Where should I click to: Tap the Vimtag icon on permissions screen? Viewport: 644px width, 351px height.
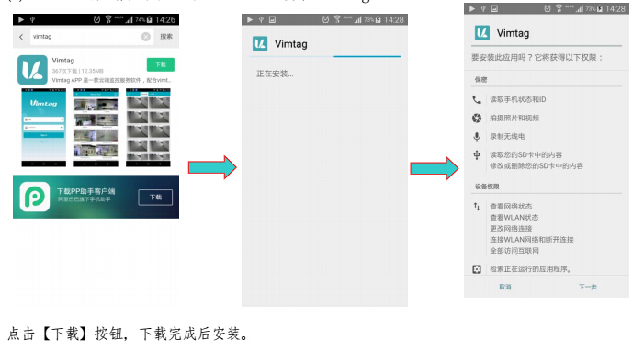(482, 33)
